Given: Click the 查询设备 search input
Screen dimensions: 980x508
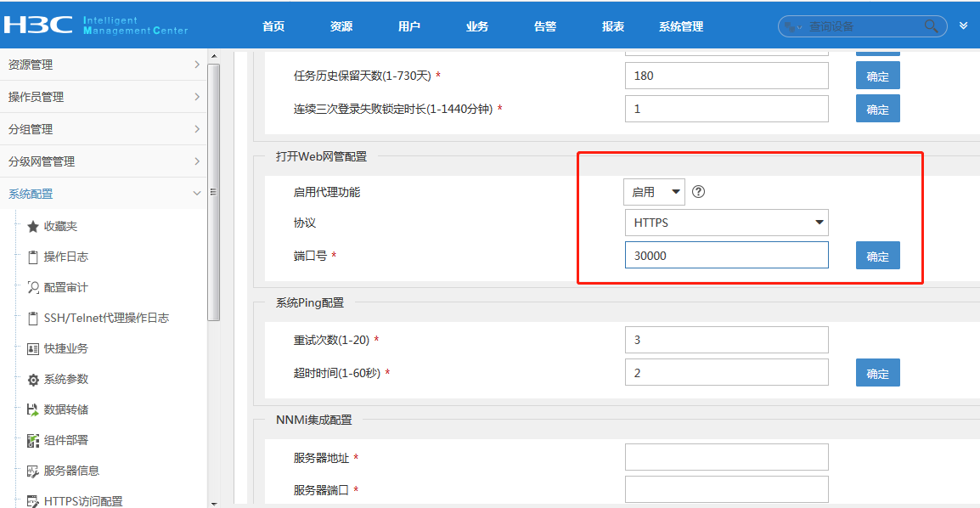Looking at the screenshot, I should click(x=863, y=26).
